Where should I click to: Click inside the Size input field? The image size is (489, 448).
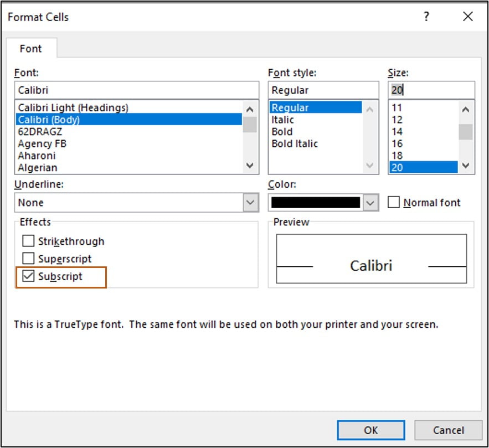(432, 89)
